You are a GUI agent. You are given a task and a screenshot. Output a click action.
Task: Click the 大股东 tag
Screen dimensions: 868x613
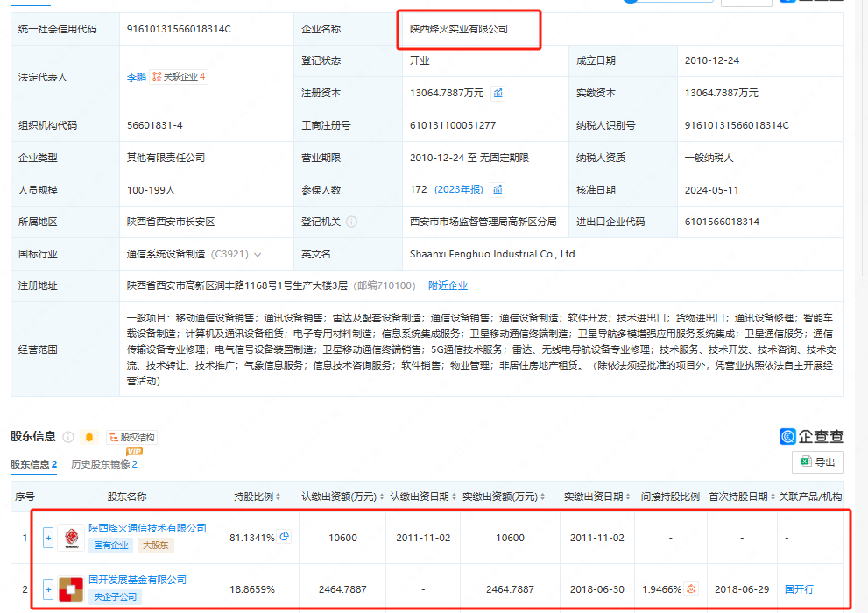tap(156, 546)
